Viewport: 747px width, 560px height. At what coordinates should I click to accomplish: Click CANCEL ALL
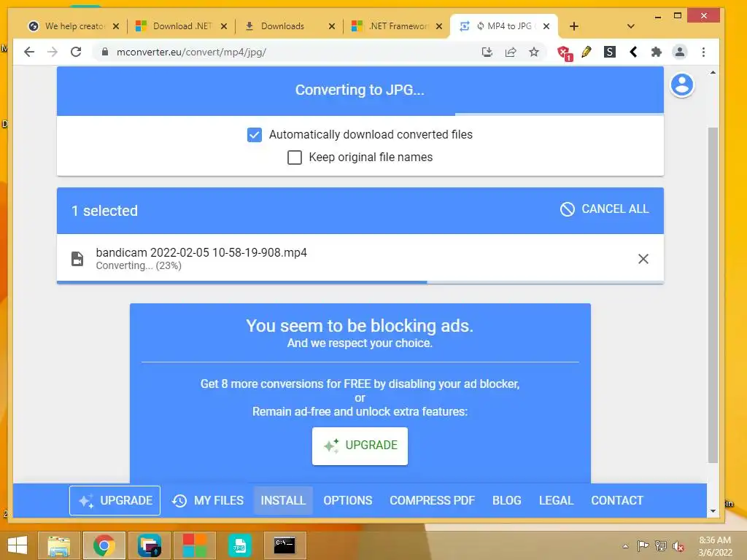(605, 209)
